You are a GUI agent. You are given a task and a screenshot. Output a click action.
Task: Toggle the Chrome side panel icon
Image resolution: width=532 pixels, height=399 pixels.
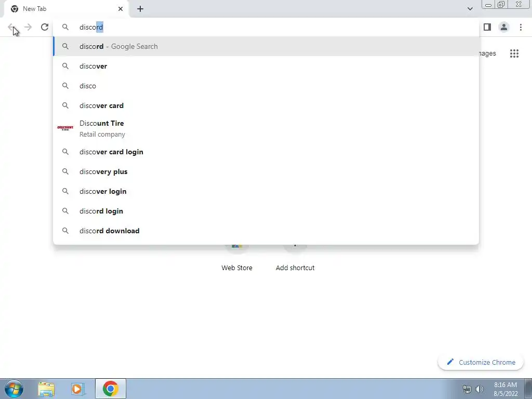coord(487,27)
